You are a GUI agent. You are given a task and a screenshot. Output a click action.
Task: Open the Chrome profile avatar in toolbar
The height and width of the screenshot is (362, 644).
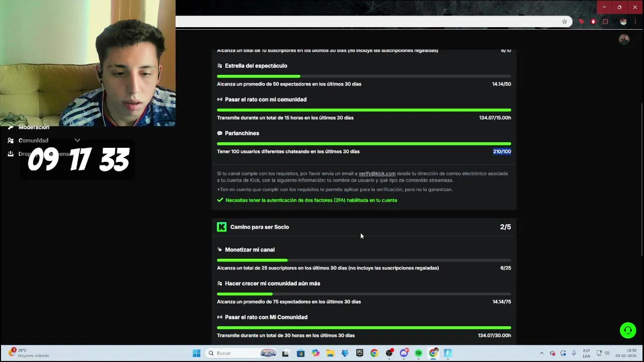click(x=623, y=22)
